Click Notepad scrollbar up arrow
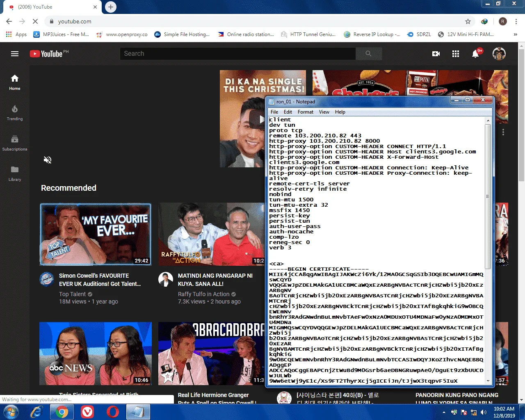 [x=488, y=121]
